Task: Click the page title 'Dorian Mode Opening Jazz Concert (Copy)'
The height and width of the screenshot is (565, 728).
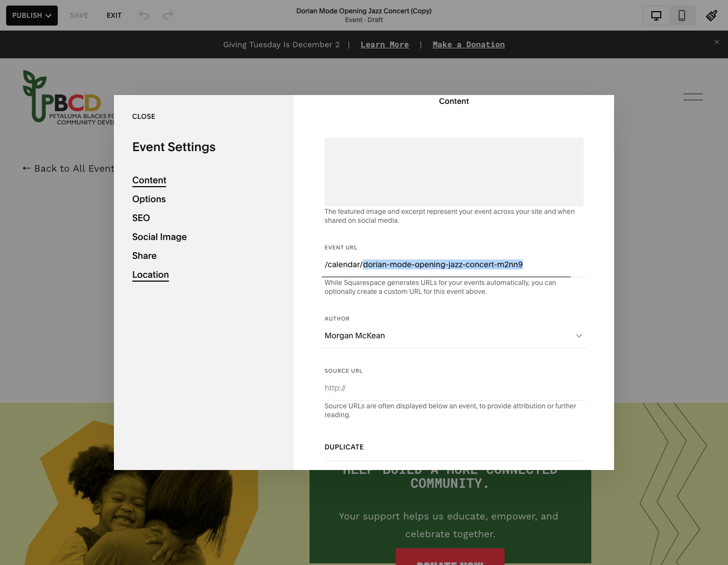Action: 364,11
